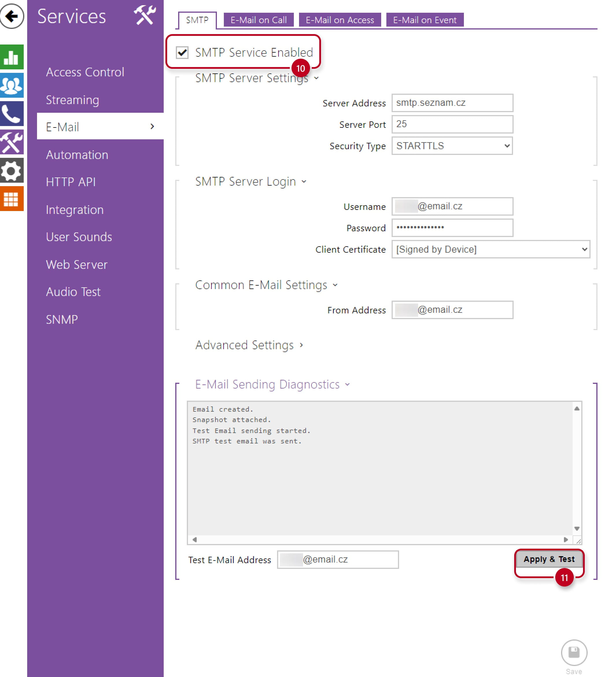The height and width of the screenshot is (677, 616).
Task: Open Access Control menu item
Action: pyautogui.click(x=85, y=72)
